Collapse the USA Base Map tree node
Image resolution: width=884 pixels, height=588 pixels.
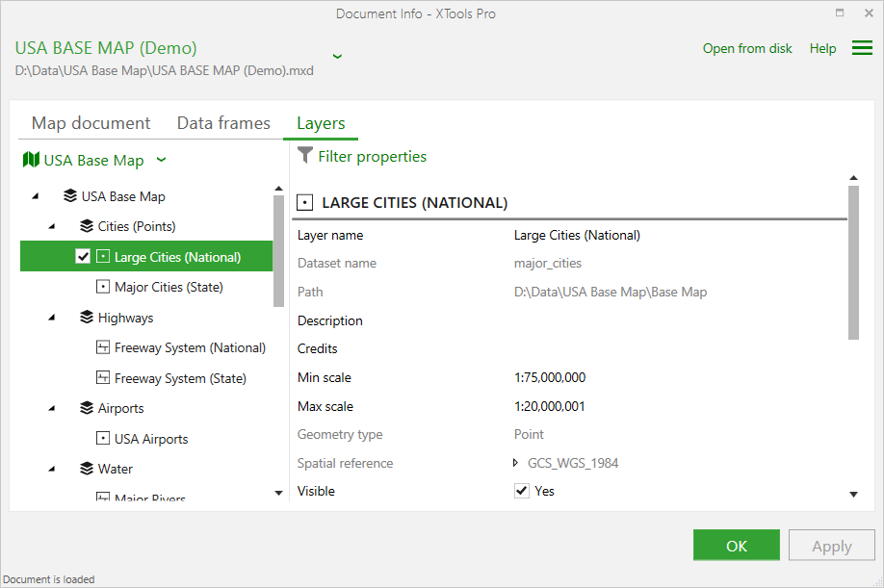point(36,196)
